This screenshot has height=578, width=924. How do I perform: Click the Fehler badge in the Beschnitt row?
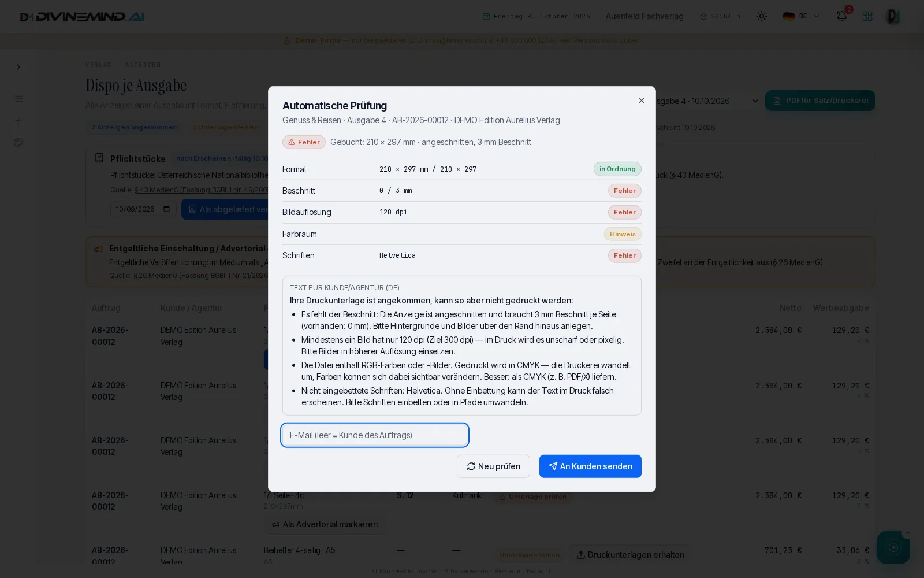pos(624,191)
